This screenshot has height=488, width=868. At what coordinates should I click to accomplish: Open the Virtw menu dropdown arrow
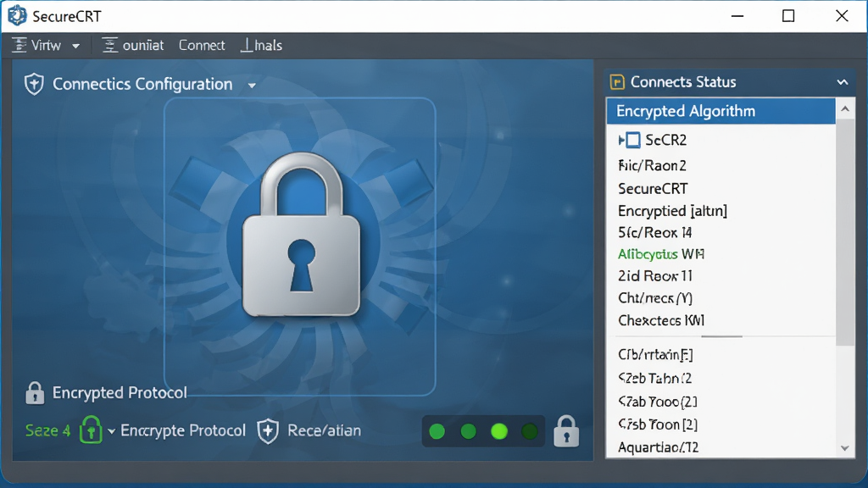pos(75,47)
